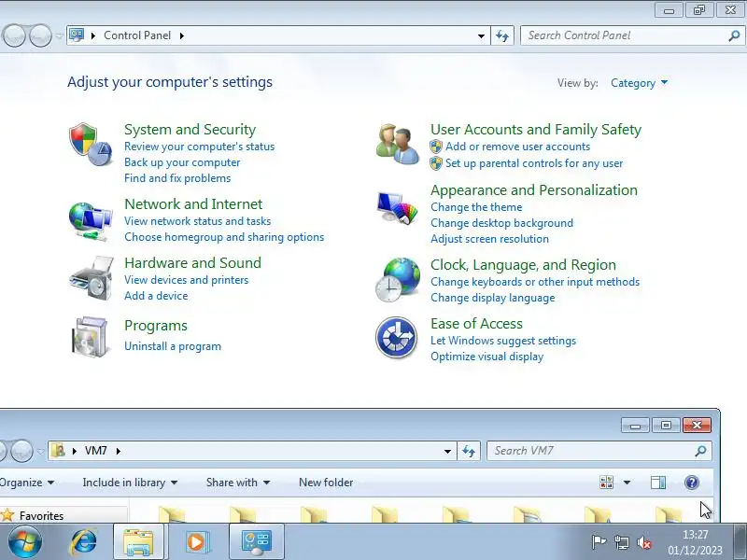Open Windows Explorer taskbar button

[x=138, y=542]
